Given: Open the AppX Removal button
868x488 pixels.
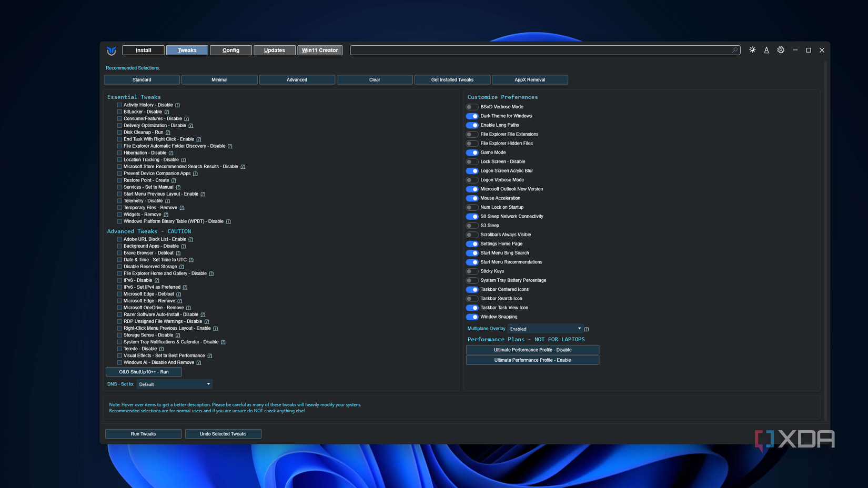Looking at the screenshot, I should click(x=530, y=80).
